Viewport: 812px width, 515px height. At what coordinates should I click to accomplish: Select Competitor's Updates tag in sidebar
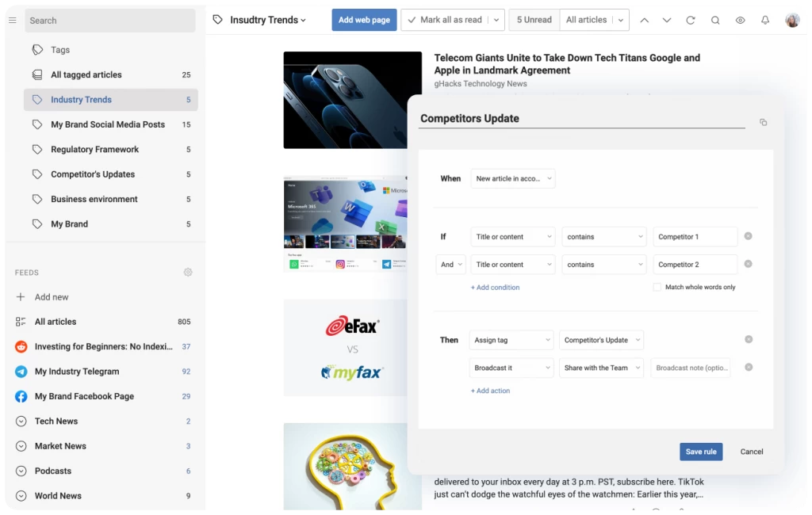pyautogui.click(x=111, y=174)
